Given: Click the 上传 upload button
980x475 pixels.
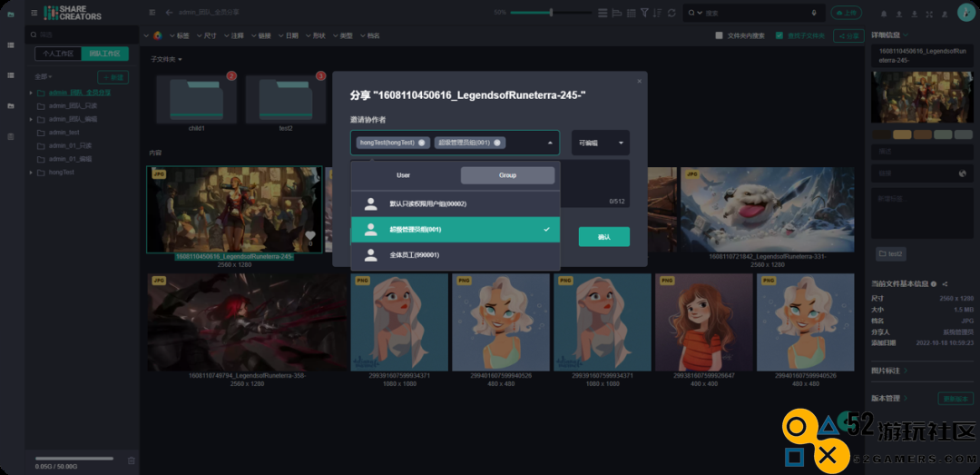Looking at the screenshot, I should point(847,13).
